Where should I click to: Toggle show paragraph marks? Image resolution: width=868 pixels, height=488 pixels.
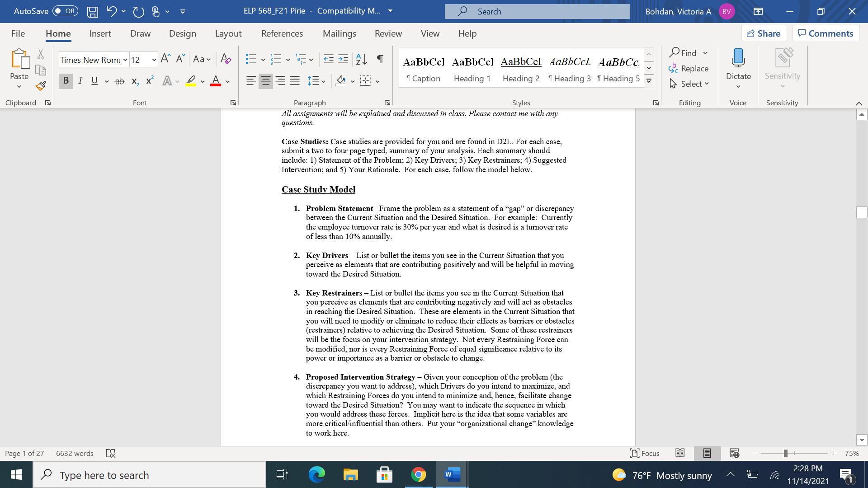pos(380,59)
